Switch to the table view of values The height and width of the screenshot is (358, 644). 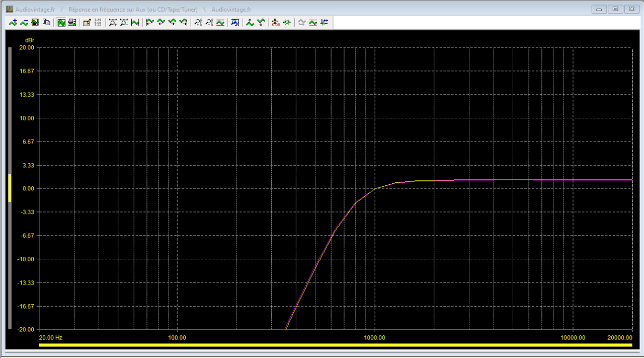(72, 22)
